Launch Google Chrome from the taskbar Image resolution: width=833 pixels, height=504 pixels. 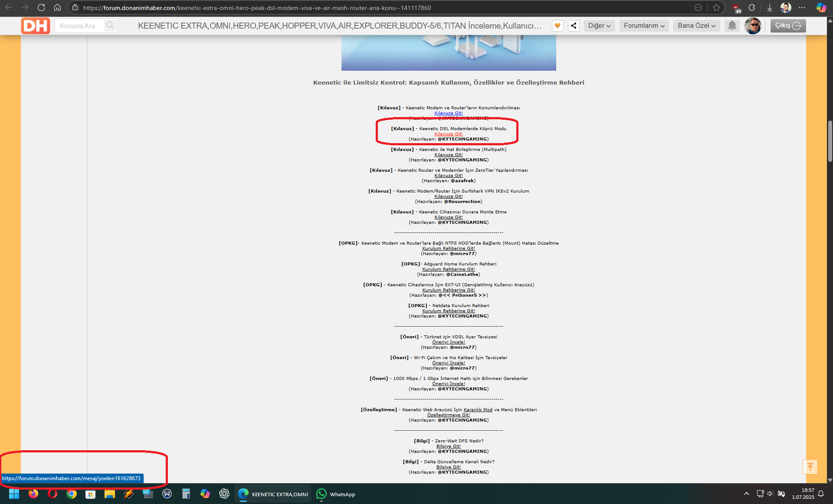pos(72,494)
